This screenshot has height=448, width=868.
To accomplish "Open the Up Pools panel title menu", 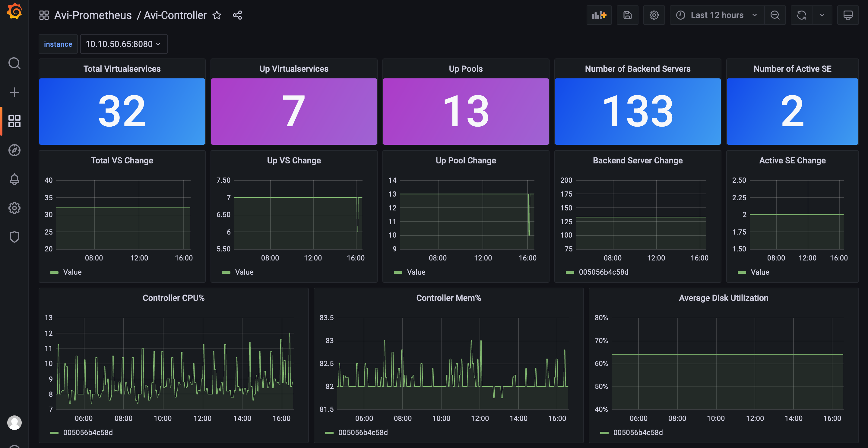I will 466,69.
